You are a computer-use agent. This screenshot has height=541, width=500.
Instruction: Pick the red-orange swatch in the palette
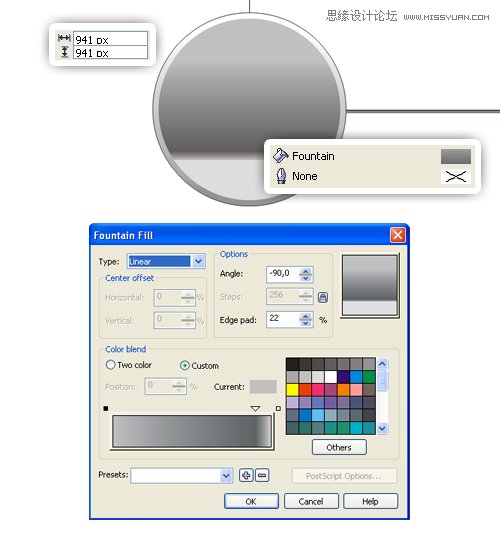click(x=305, y=390)
